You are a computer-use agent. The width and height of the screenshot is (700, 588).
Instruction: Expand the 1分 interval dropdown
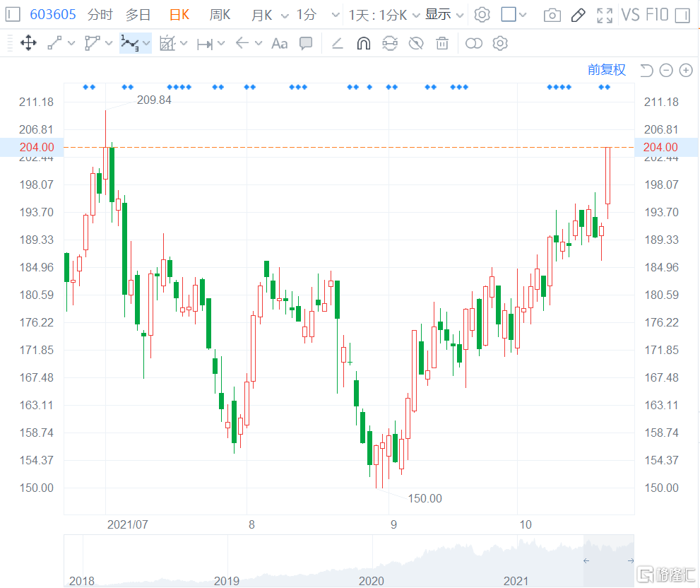coord(312,15)
